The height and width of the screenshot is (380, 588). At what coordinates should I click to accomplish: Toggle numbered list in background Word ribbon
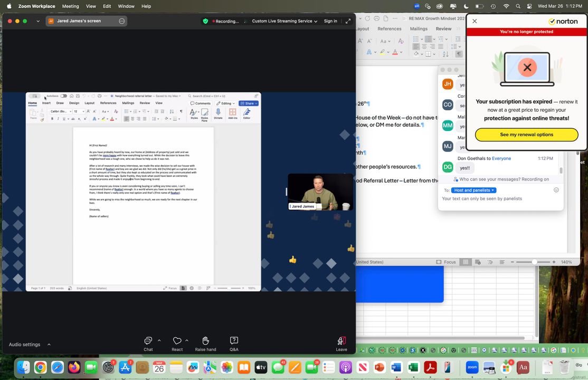pos(428,39)
